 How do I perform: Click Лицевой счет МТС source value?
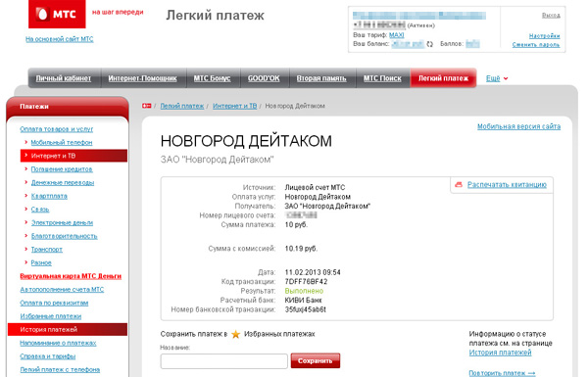pos(315,187)
